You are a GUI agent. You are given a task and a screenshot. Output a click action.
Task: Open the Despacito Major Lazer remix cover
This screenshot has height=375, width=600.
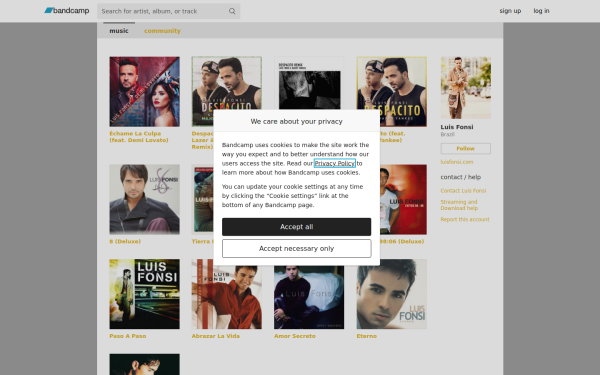coord(227,83)
